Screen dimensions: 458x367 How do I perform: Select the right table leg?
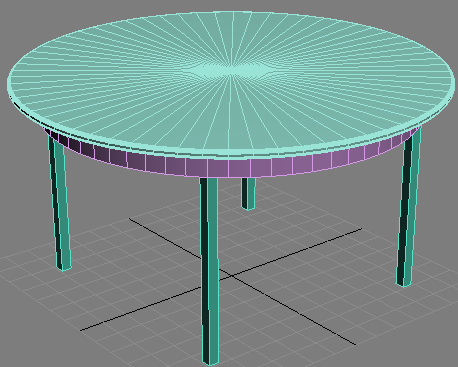pos(409,207)
